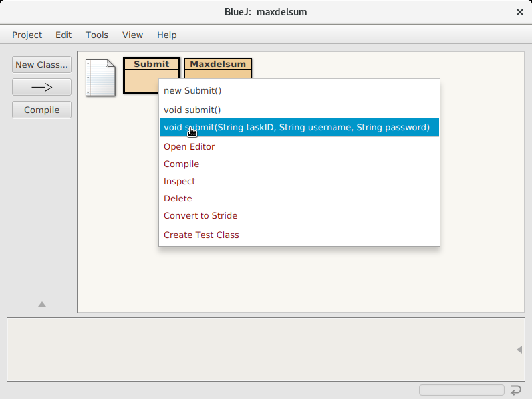Close the BlueJ window
The width and height of the screenshot is (532, 399).
pos(520,12)
